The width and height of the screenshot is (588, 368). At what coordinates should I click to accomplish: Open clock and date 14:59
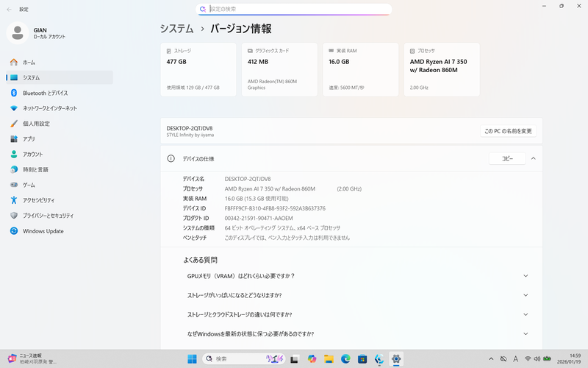(x=569, y=358)
